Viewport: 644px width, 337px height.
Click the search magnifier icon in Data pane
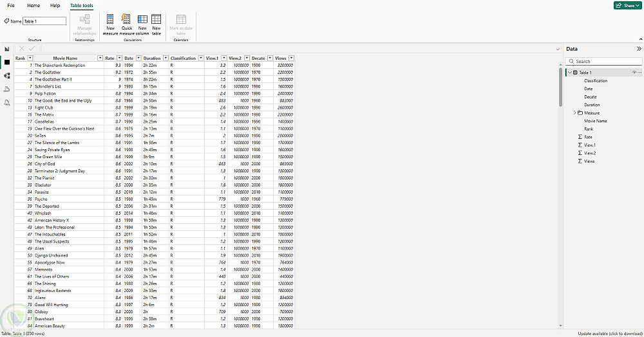tap(571, 62)
